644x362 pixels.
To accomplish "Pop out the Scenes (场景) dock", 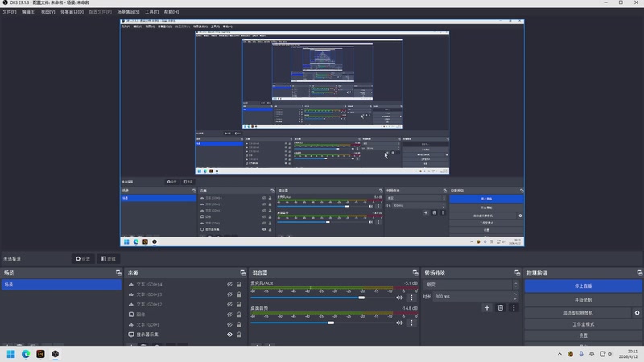I will coord(118,273).
